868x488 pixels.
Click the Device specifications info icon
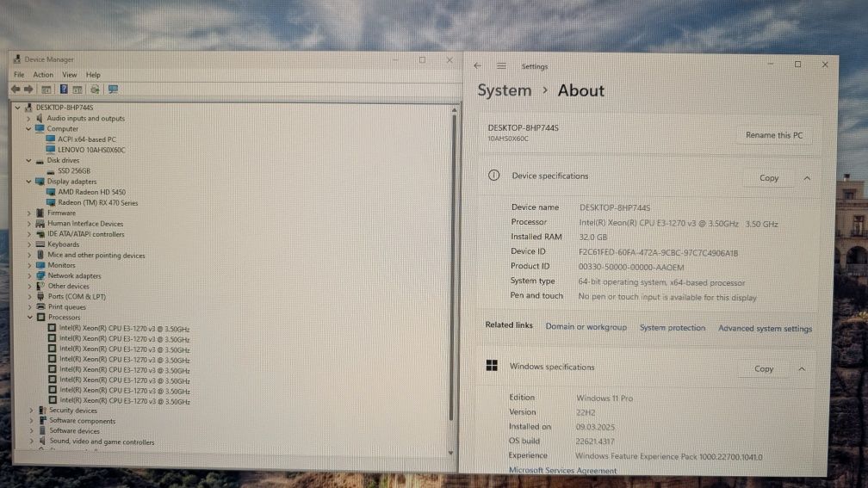493,176
